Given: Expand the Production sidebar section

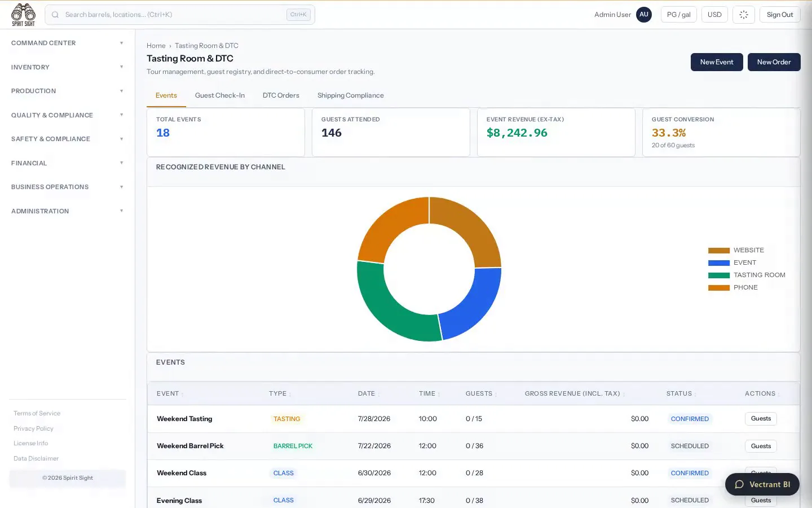Looking at the screenshot, I should click(x=68, y=91).
